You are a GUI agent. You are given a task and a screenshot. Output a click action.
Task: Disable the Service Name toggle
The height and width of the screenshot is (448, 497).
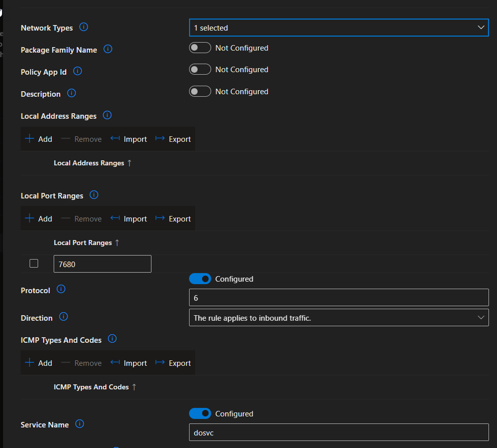click(200, 413)
